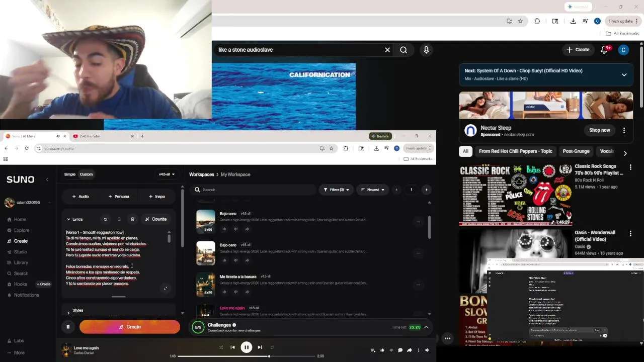The width and height of the screenshot is (644, 362).
Task: Collapse the Lyrics section
Action: point(75,219)
